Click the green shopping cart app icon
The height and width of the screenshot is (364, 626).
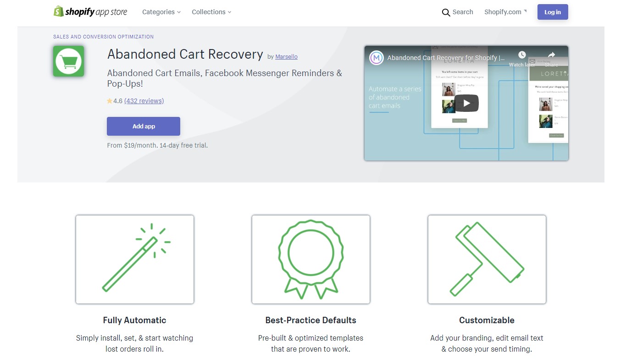tap(68, 61)
